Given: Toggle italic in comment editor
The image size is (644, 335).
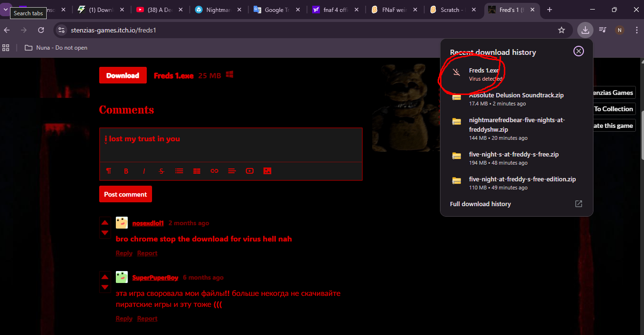Looking at the screenshot, I should coord(144,171).
